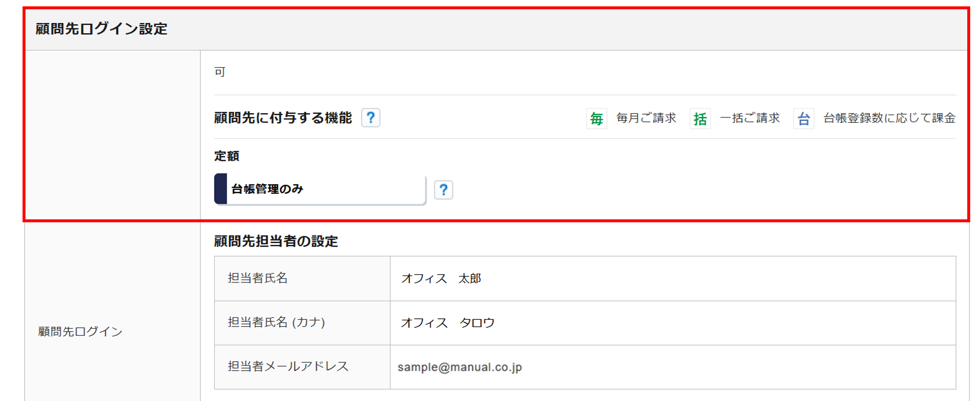The width and height of the screenshot is (980, 401).
Task: Click the blue 台 legend icon
Action: pyautogui.click(x=804, y=118)
